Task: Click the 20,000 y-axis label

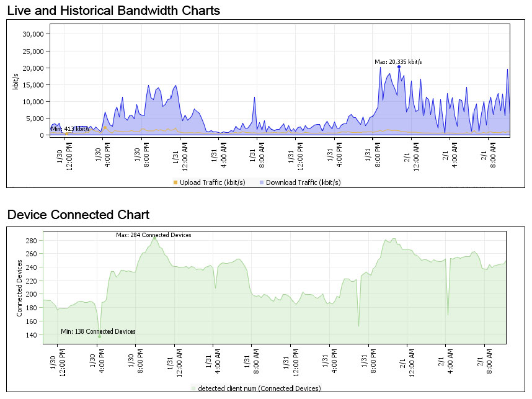Action: coord(33,68)
